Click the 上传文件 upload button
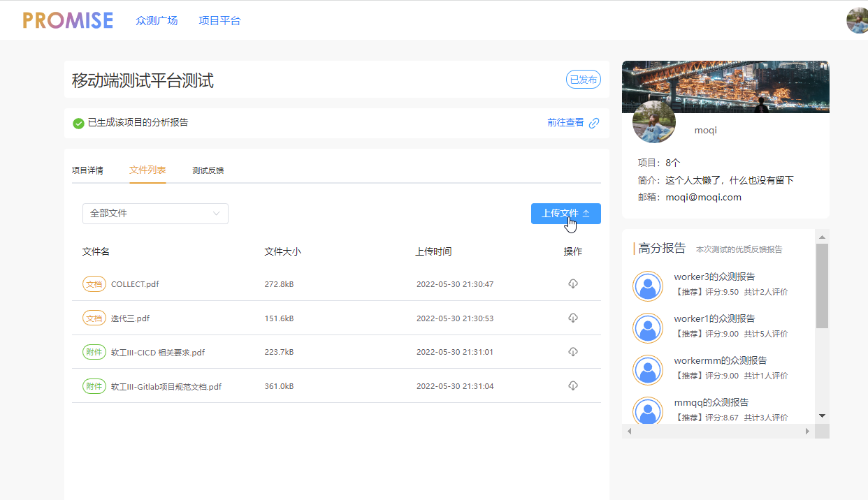Viewport: 868px width, 500px height. click(x=566, y=214)
